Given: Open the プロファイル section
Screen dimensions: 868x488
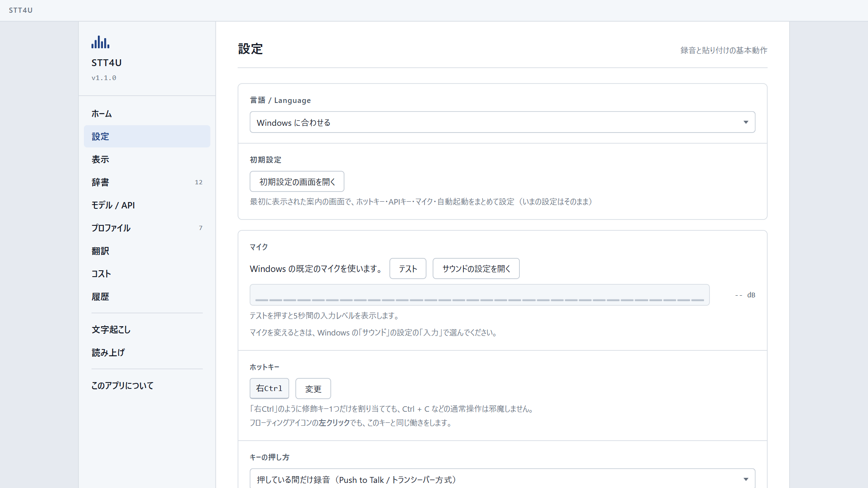Looking at the screenshot, I should (x=147, y=228).
